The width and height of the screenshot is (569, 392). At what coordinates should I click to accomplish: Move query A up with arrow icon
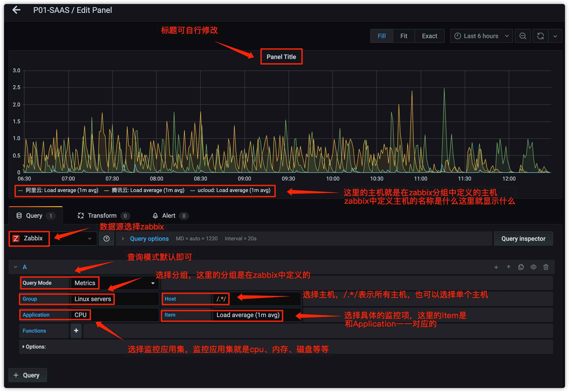(x=509, y=267)
